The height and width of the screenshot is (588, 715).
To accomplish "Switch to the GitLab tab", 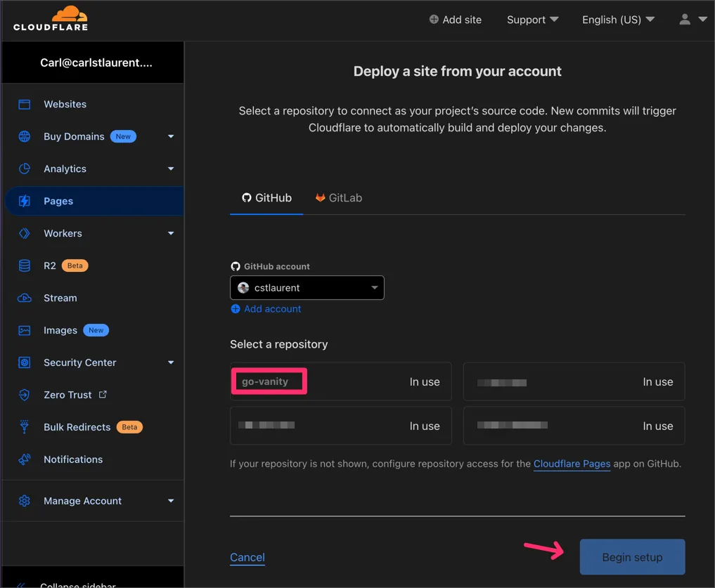I will [x=338, y=197].
